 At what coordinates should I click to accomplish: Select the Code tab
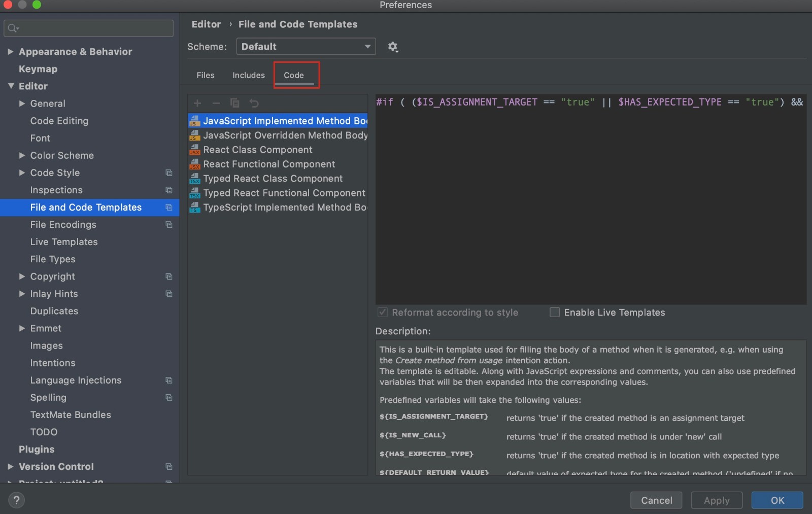[294, 75]
